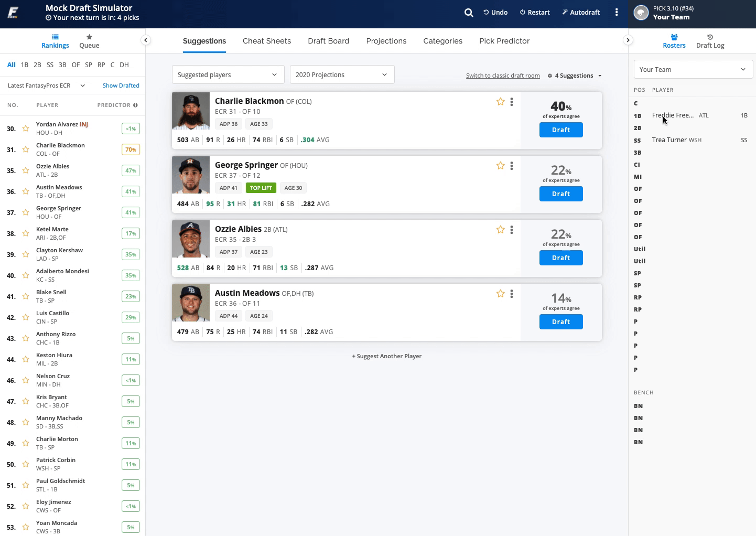Open the Draft Log tab

point(710,41)
